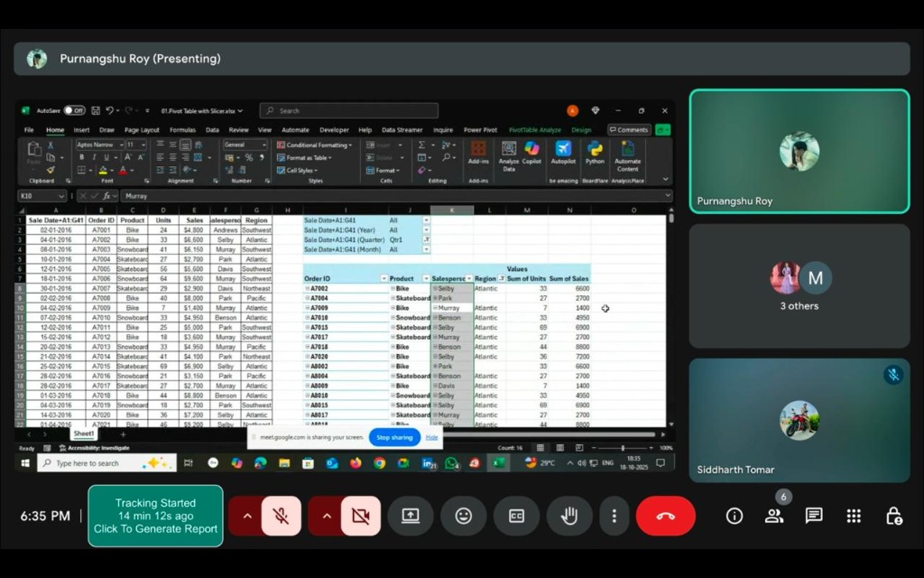The width and height of the screenshot is (924, 578).
Task: Open the chat panel in Meet
Action: pyautogui.click(x=814, y=516)
